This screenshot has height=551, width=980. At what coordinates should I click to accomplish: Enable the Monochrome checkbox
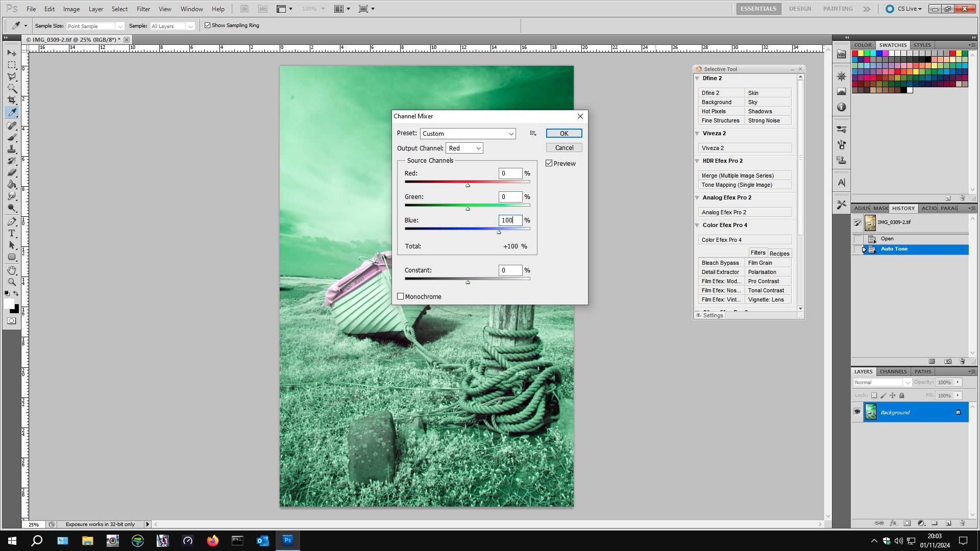[x=401, y=296]
